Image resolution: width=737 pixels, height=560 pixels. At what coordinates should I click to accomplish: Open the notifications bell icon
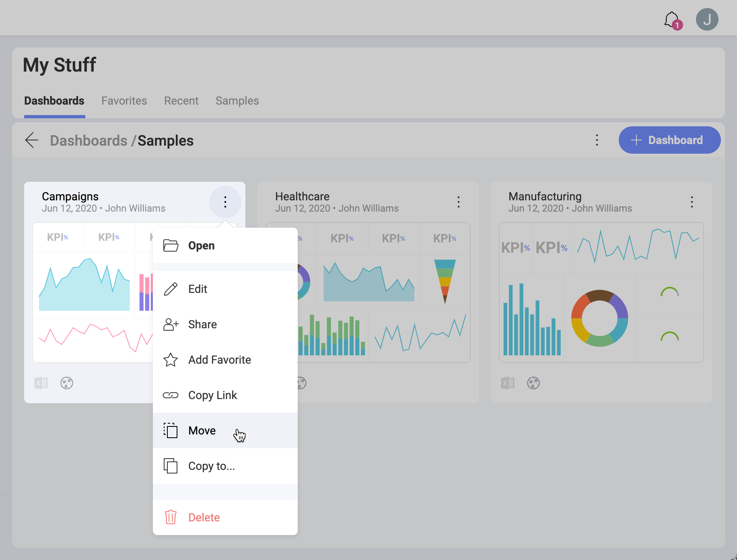(671, 19)
